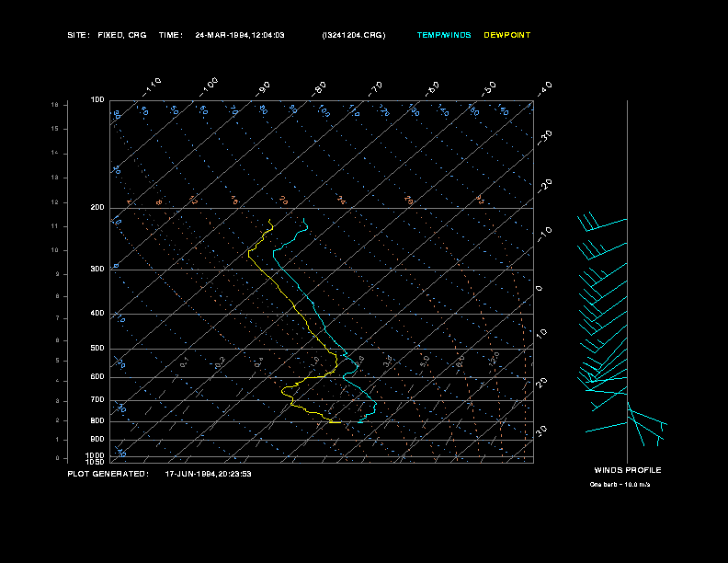Click the 100 pressure level label
The width and height of the screenshot is (728, 563).
97,100
